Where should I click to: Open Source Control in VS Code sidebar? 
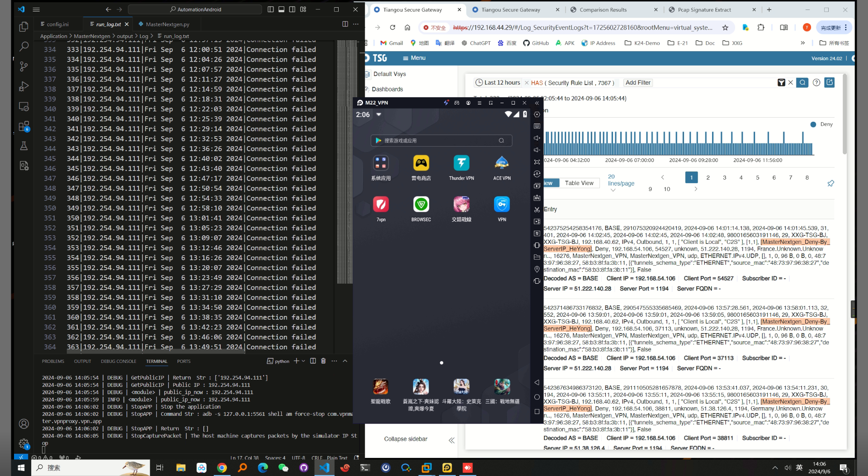(24, 67)
